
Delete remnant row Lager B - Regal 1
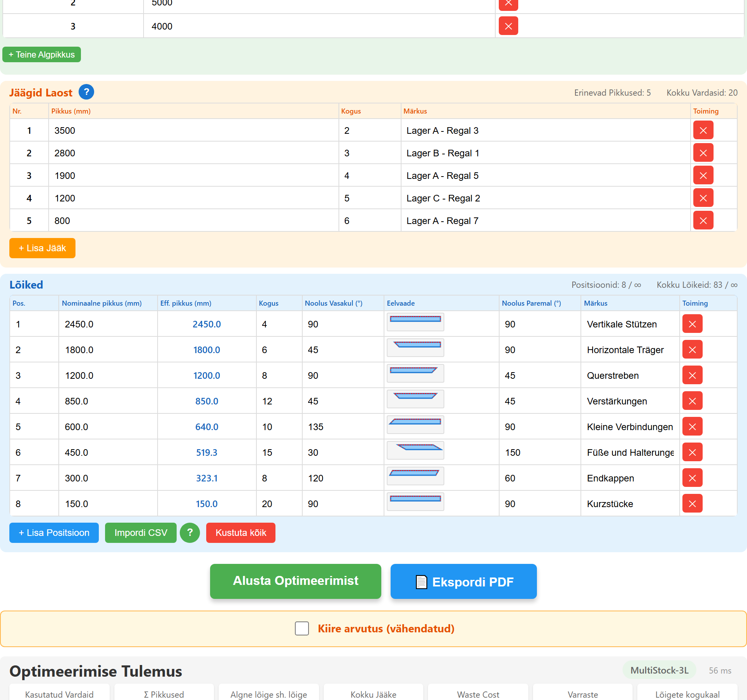point(703,153)
